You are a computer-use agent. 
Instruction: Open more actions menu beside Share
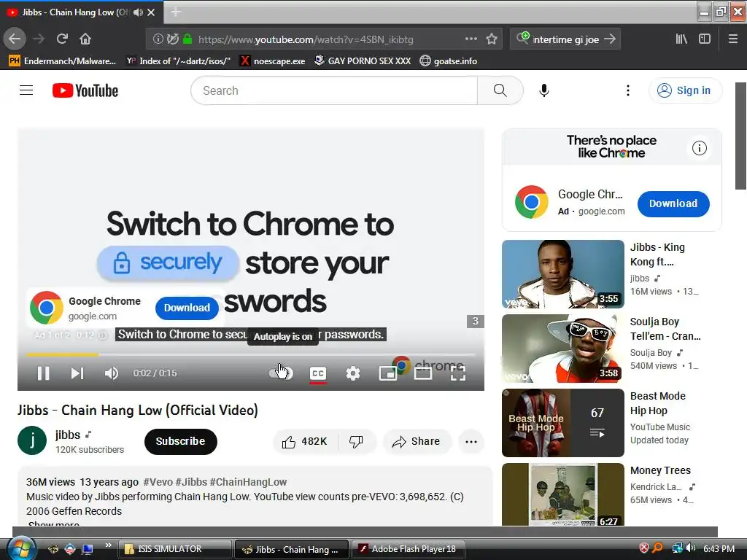click(x=471, y=441)
